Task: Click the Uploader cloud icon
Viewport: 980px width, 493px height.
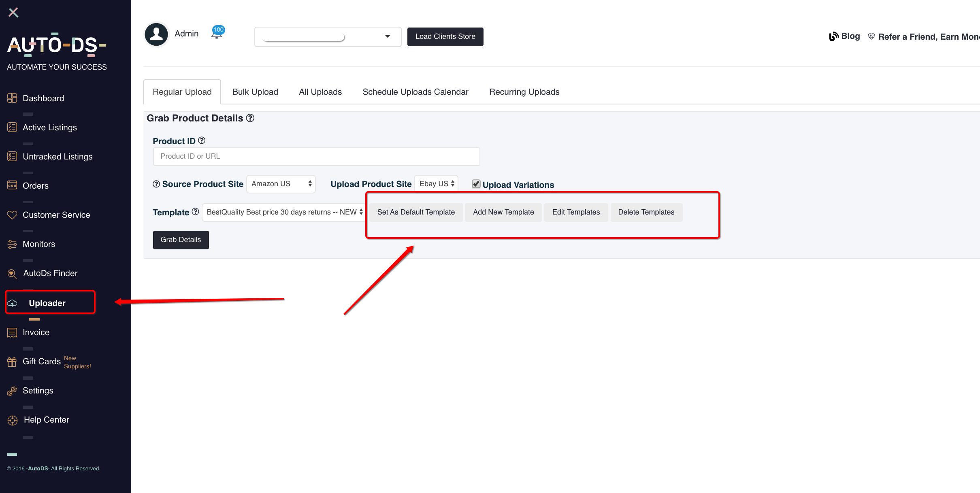Action: (13, 303)
